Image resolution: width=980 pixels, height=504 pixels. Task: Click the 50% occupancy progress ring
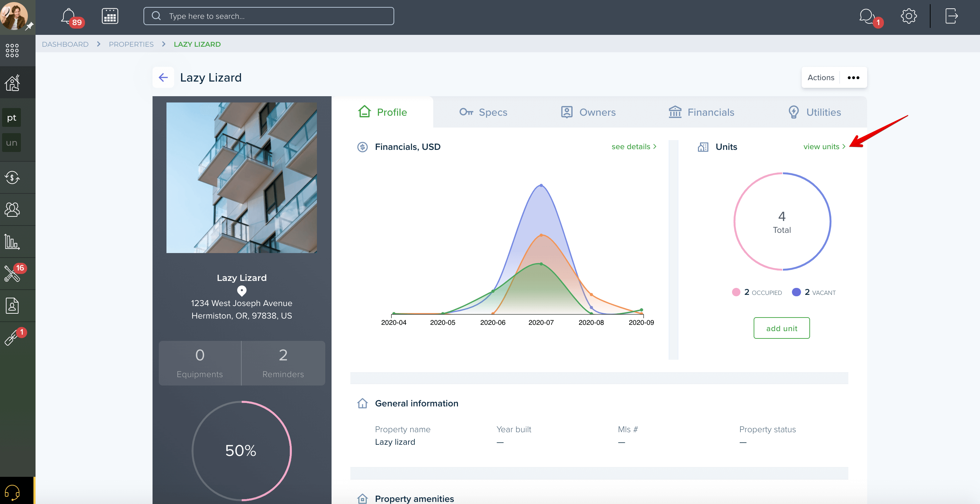[x=242, y=451]
